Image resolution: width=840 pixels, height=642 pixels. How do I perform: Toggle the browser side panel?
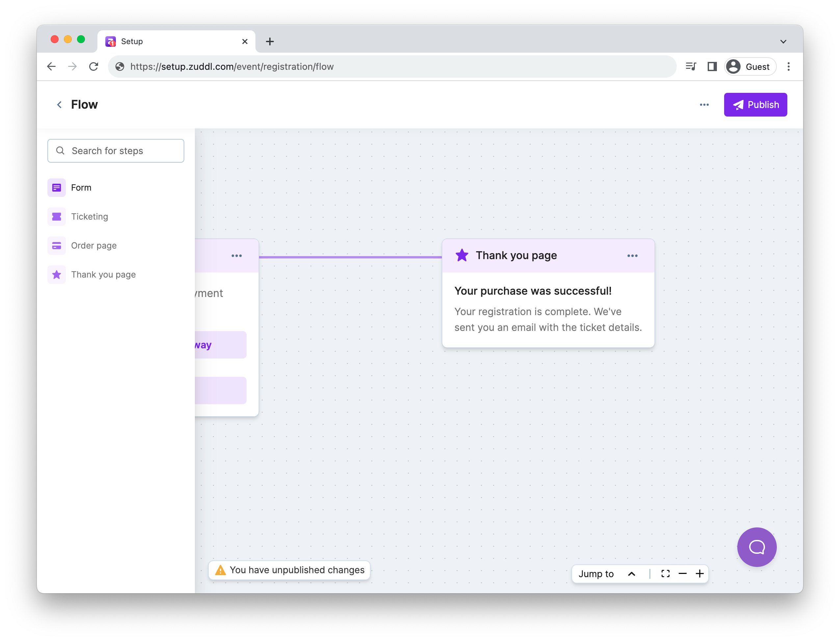point(712,67)
